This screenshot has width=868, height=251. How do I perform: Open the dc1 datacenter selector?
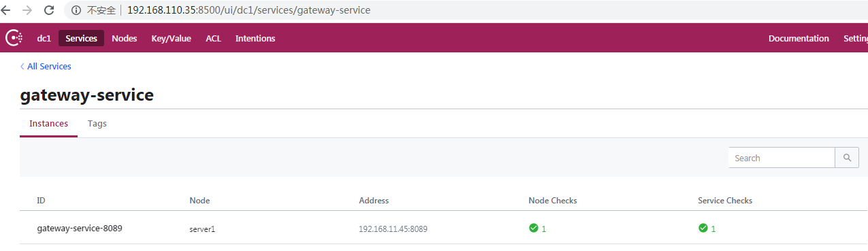pyautogui.click(x=44, y=38)
